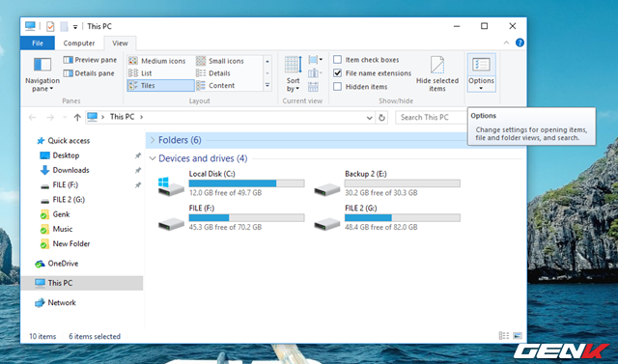Switch layout to Details view

pyautogui.click(x=213, y=73)
